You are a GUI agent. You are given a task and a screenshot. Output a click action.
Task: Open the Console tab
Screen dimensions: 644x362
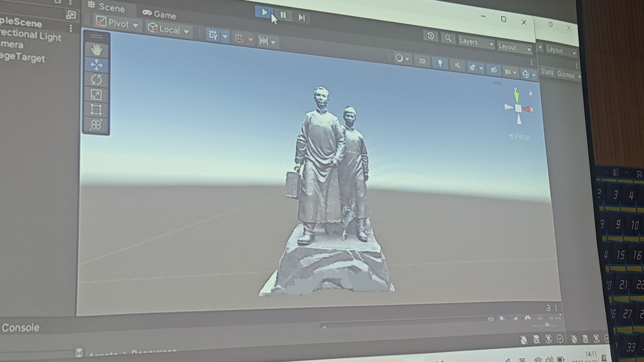click(20, 328)
